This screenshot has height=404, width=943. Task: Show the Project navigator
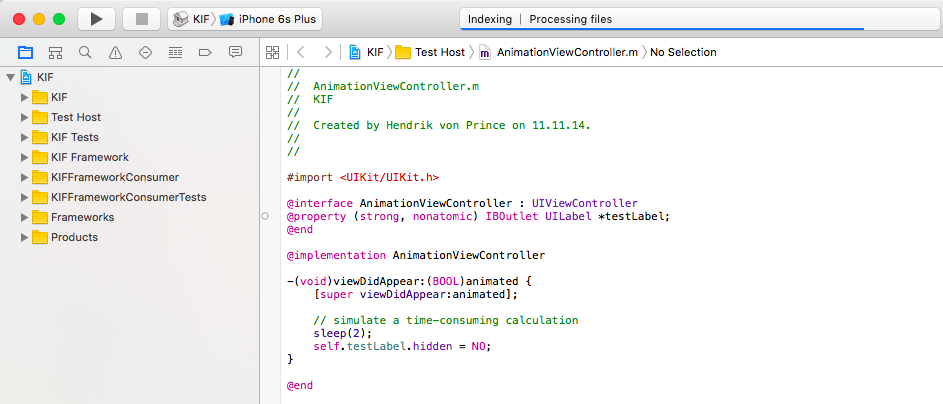(x=25, y=52)
